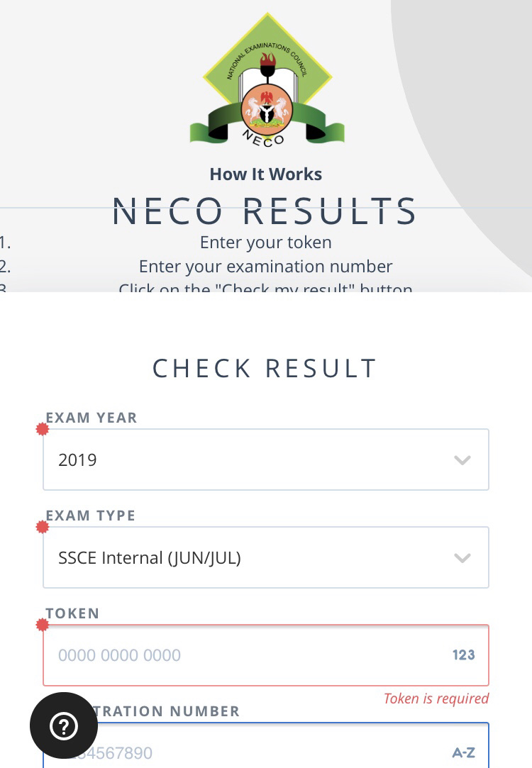532x768 pixels.
Task: Click the 123 numeric indicator in Token field
Action: click(463, 655)
